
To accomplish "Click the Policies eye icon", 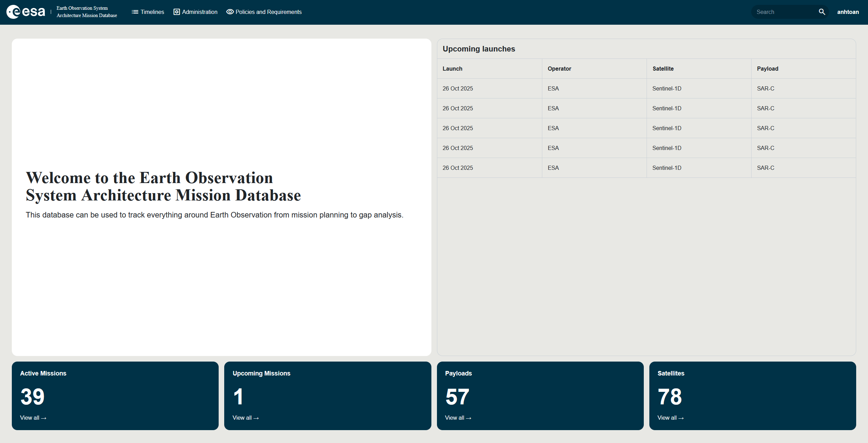I will [230, 12].
